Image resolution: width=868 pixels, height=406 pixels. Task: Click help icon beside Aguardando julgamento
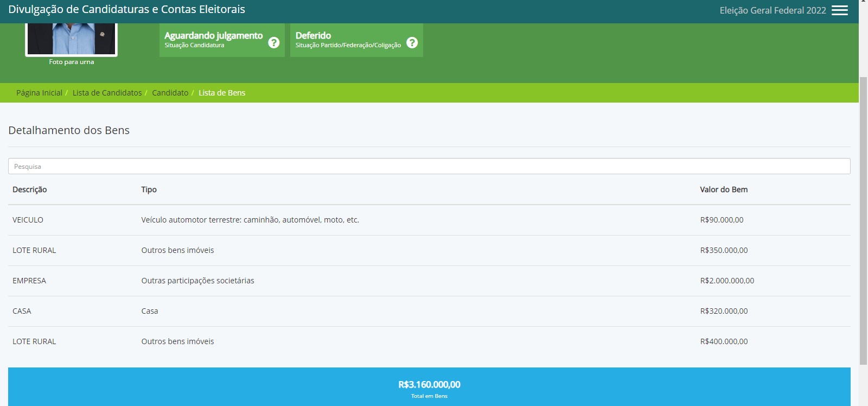tap(274, 42)
